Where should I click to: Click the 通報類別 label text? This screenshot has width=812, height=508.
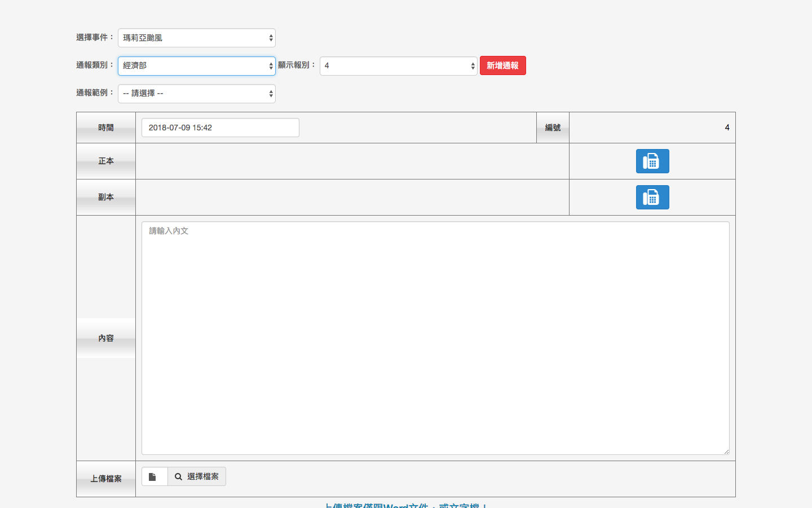coord(95,65)
